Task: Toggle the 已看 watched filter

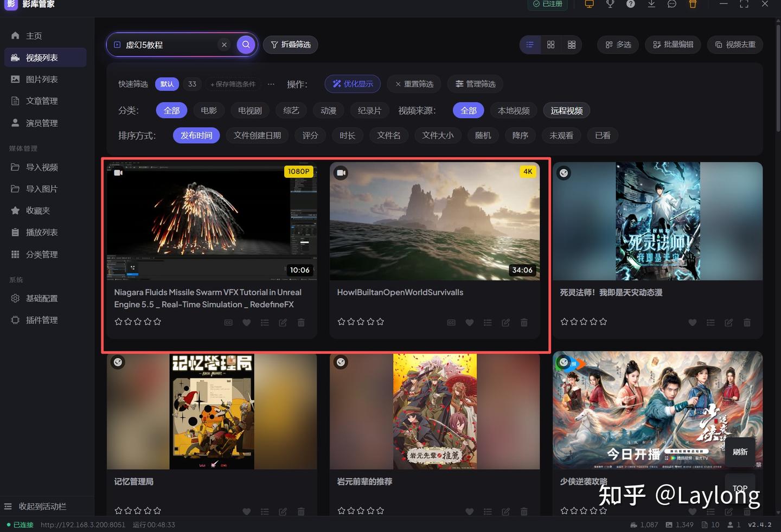Action: click(603, 136)
